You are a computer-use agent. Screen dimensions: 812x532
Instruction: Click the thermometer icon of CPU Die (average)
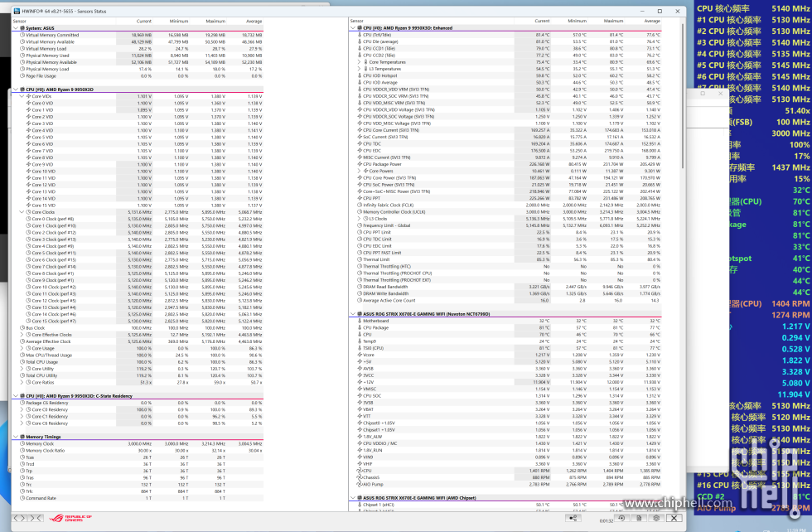[360, 41]
